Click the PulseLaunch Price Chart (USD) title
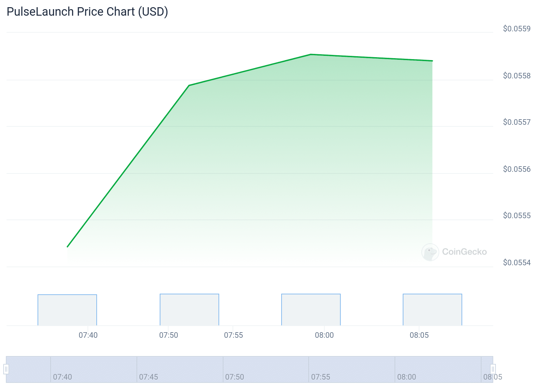This screenshot has height=392, width=537. (x=87, y=12)
